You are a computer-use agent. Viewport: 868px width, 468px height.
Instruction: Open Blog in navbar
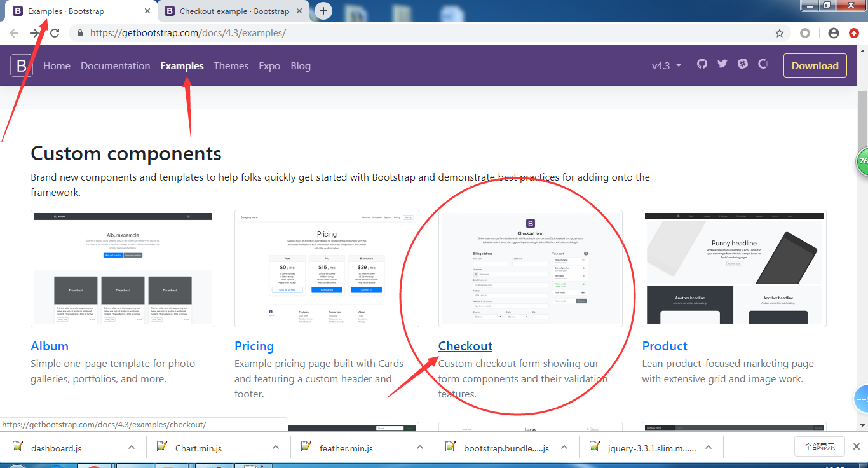tap(301, 65)
